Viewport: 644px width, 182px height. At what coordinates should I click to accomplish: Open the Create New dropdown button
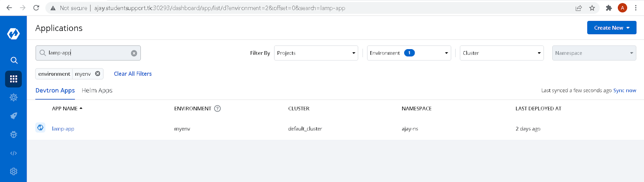click(612, 28)
